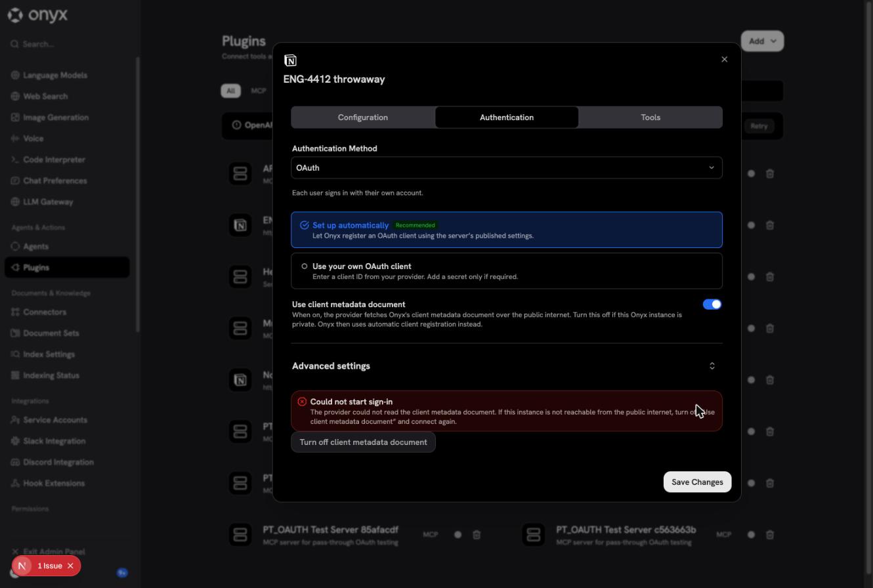Go to Slack Integration
The height and width of the screenshot is (588, 873).
point(54,441)
